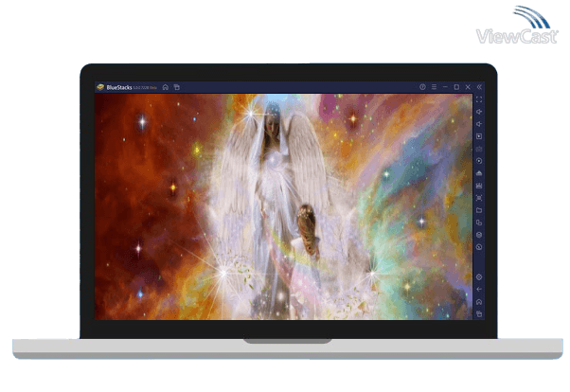Click the two-rectangle sidebar icon
This screenshot has width=570, height=392.
pyautogui.click(x=479, y=223)
